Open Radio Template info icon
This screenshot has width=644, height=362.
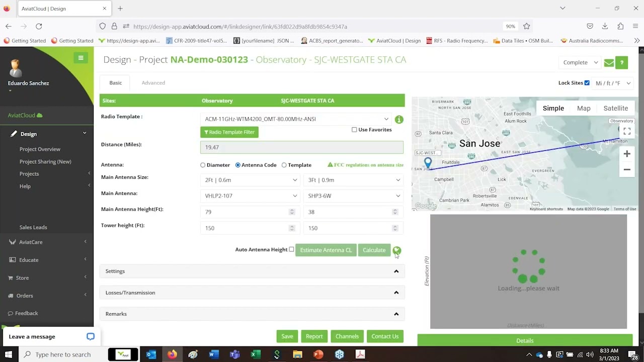(399, 120)
